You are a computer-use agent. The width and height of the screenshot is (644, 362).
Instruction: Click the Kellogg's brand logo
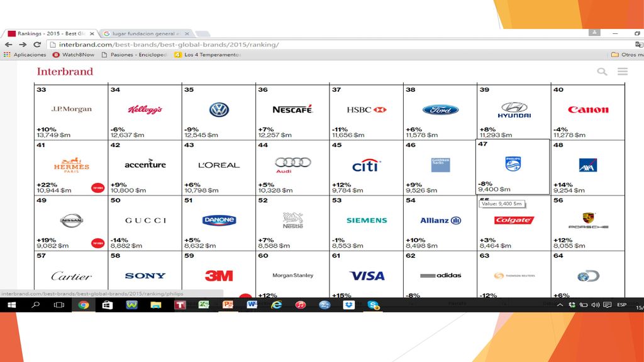click(145, 109)
